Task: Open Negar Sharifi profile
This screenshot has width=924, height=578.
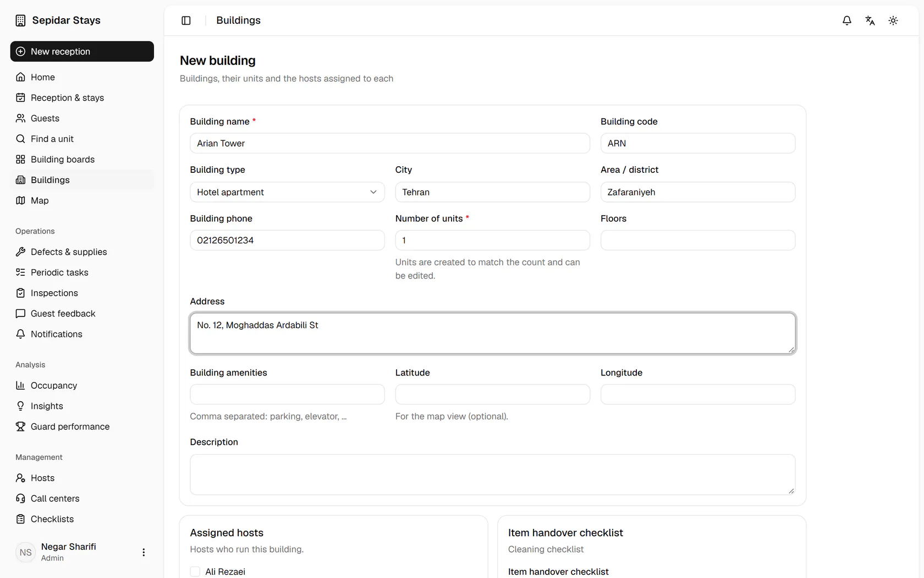Action: point(69,552)
